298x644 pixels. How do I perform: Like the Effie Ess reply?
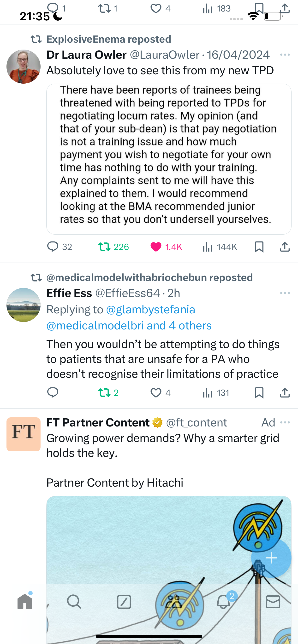(160, 393)
